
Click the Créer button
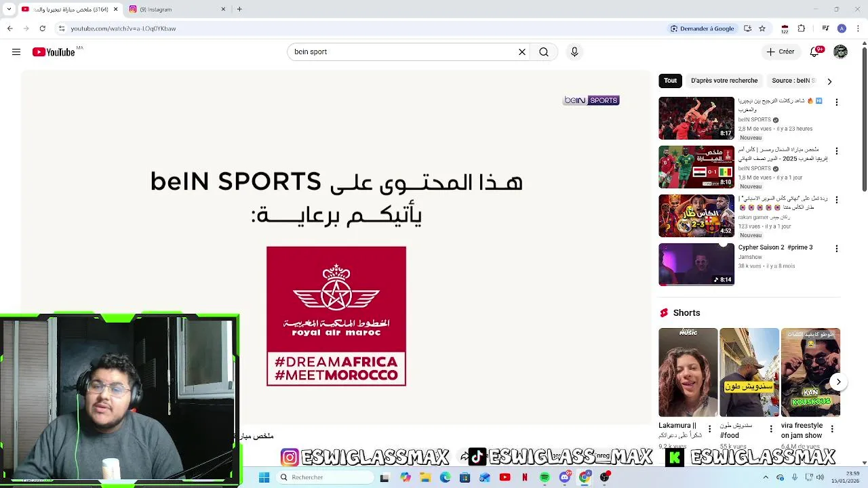tap(781, 52)
